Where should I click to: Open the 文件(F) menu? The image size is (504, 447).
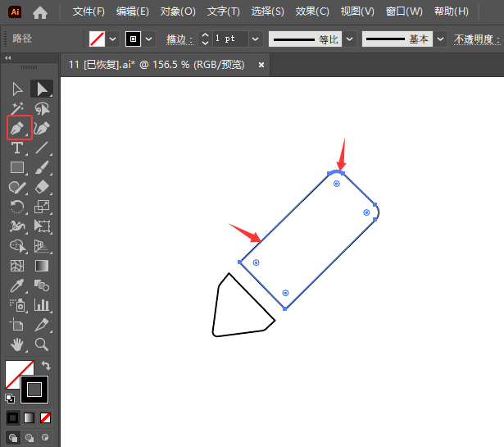(89, 12)
